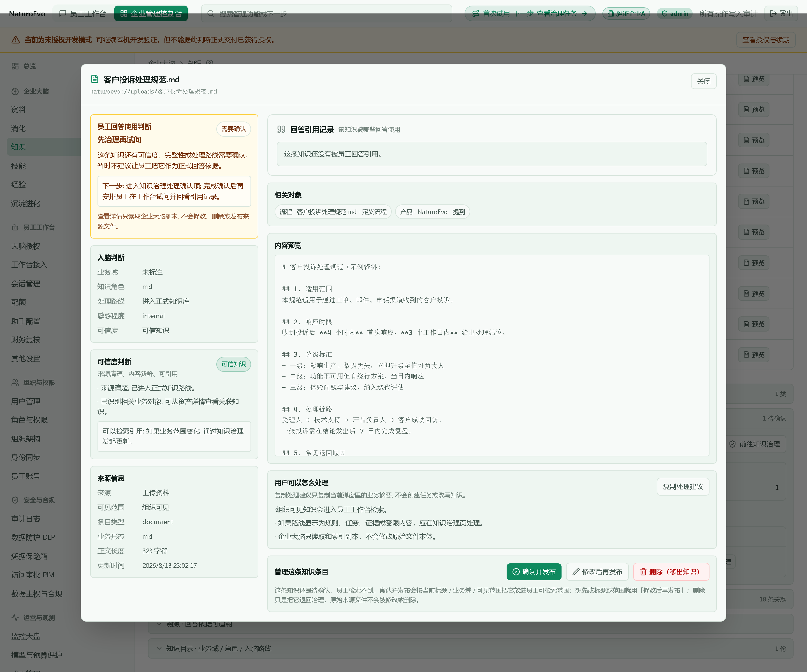Click the shield icon beside 安全与合规
Image resolution: width=807 pixels, height=672 pixels.
[x=15, y=500]
